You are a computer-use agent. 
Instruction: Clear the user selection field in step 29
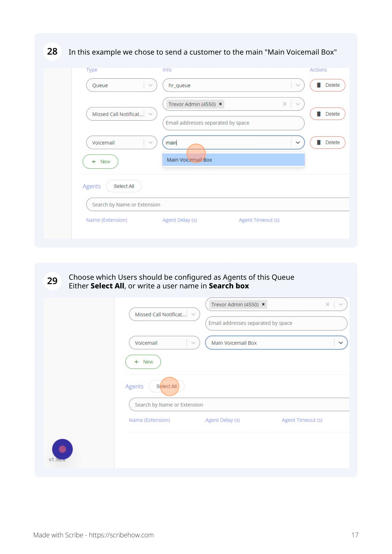[328, 304]
